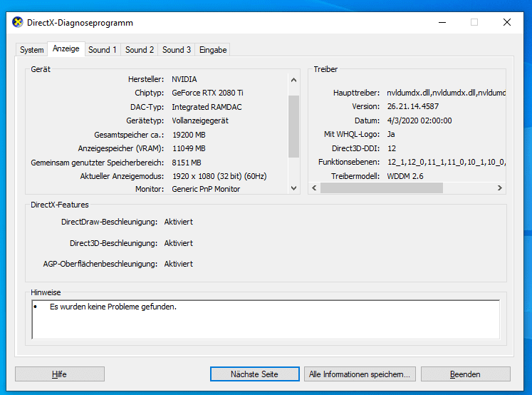Screen dimensions: 532x395
Task: Click the driver version '26.21.14.4587'
Action: (413, 106)
